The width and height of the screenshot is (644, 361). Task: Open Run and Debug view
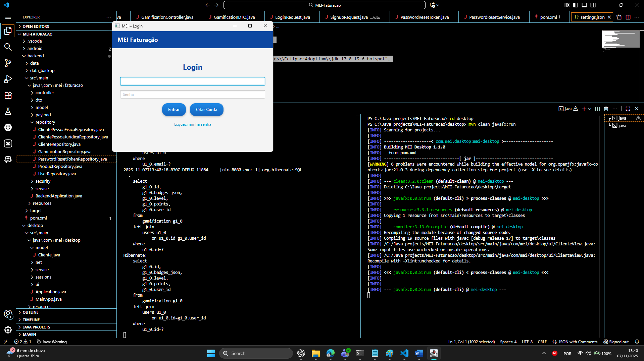pyautogui.click(x=8, y=79)
